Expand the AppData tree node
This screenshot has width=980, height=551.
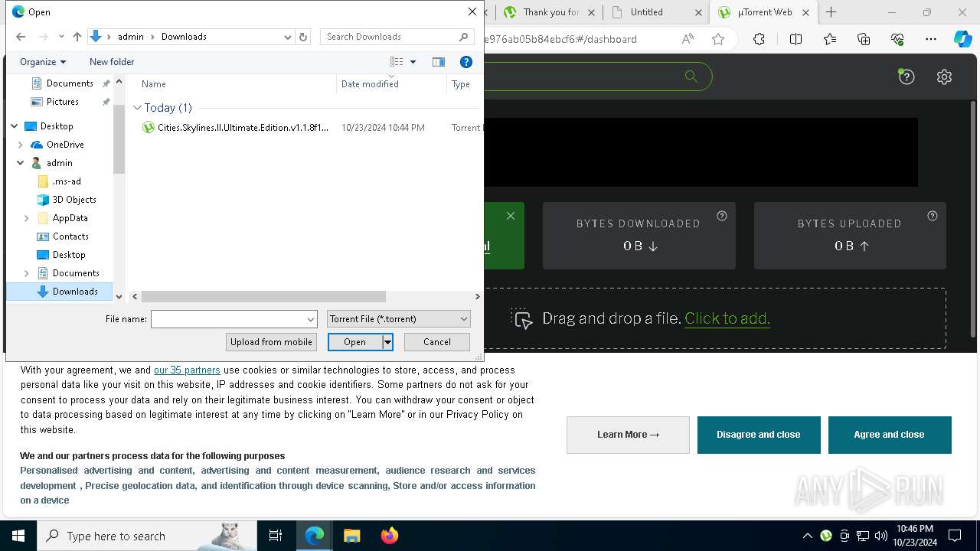[x=27, y=218]
